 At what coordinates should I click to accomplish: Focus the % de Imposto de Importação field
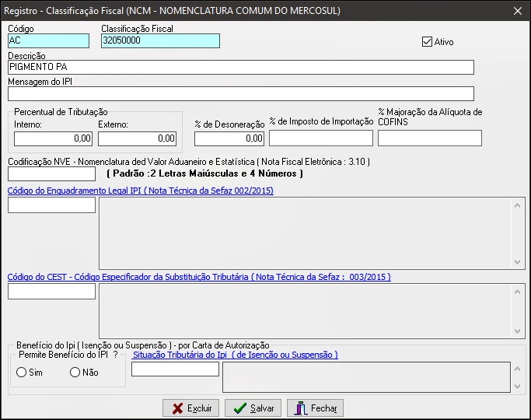(321, 138)
